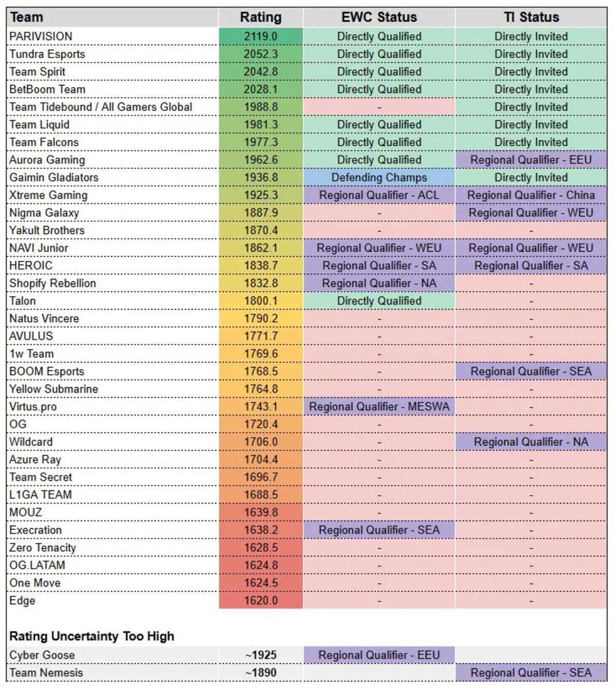Click Wildcard's Regional Qualifier - NA cell
Image resolution: width=616 pixels, height=690 pixels.
(531, 442)
